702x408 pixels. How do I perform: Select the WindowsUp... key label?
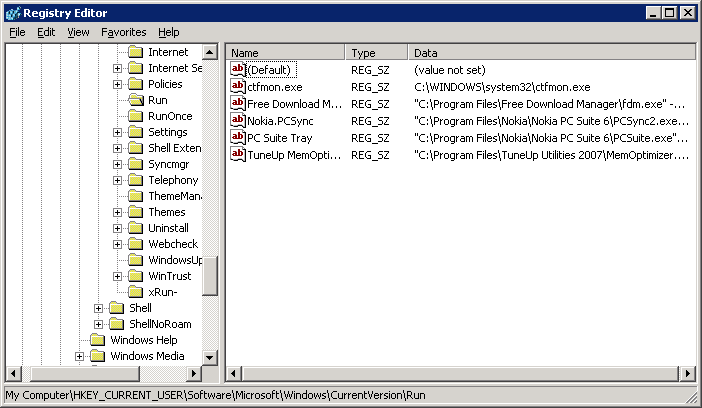175,260
